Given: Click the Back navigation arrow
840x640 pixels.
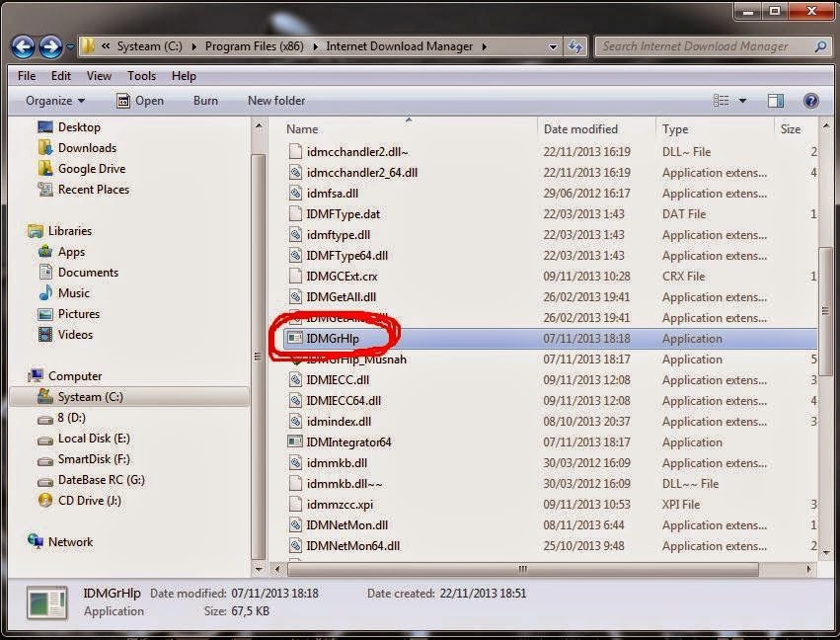Looking at the screenshot, I should point(23,47).
